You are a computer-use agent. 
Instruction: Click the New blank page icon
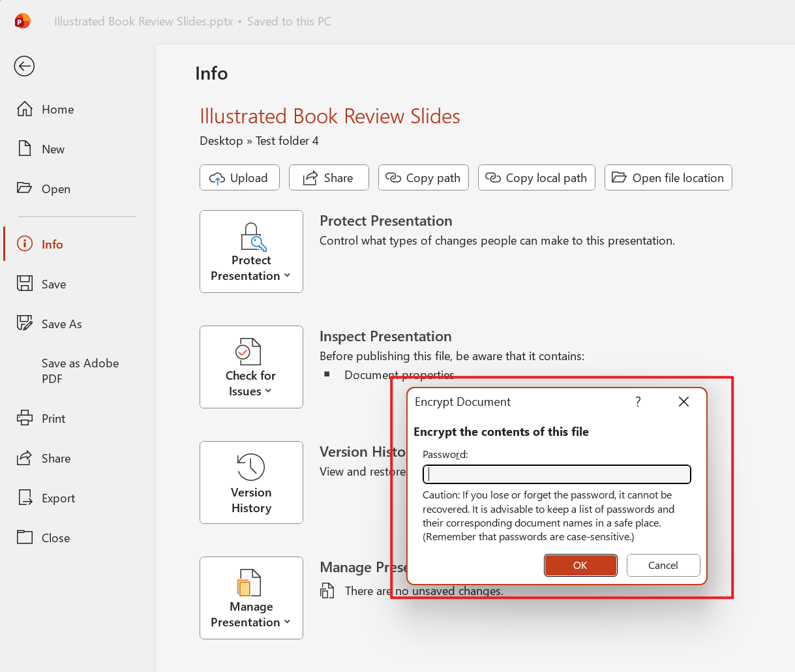pos(25,149)
